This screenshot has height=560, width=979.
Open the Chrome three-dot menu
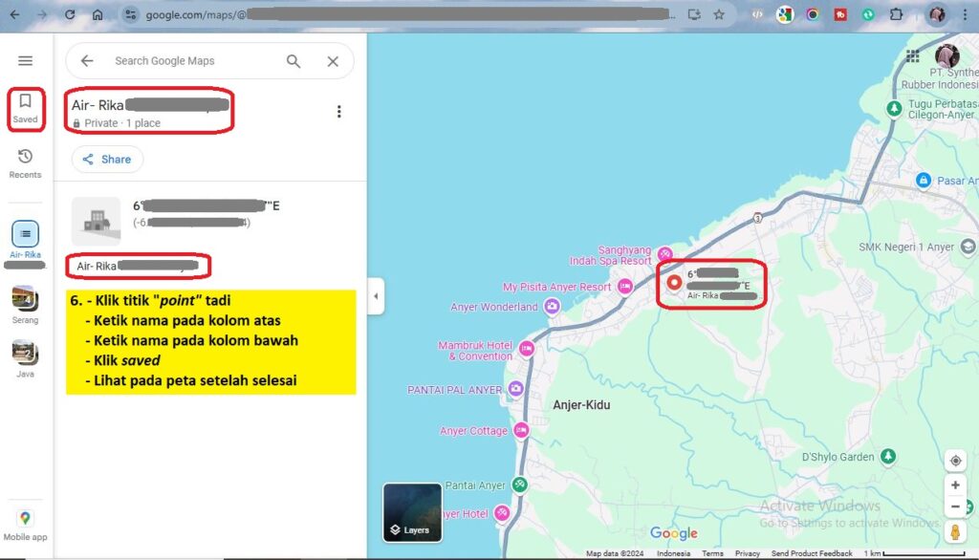[965, 14]
